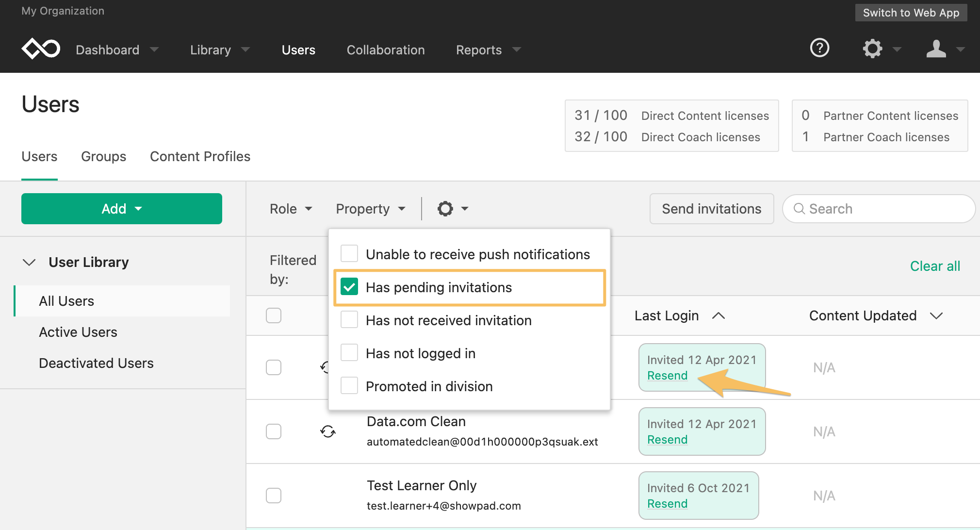This screenshot has width=980, height=530.
Task: Resend invitation for Data.com Clean
Action: point(667,439)
